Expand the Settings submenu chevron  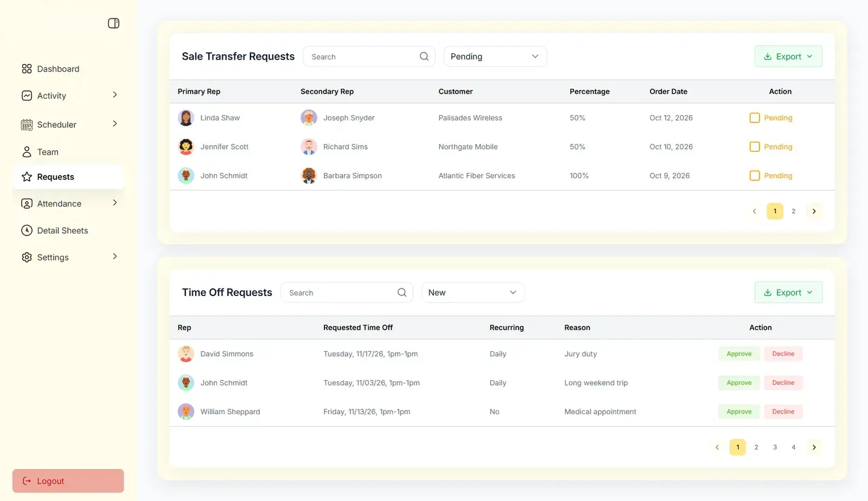click(x=114, y=256)
